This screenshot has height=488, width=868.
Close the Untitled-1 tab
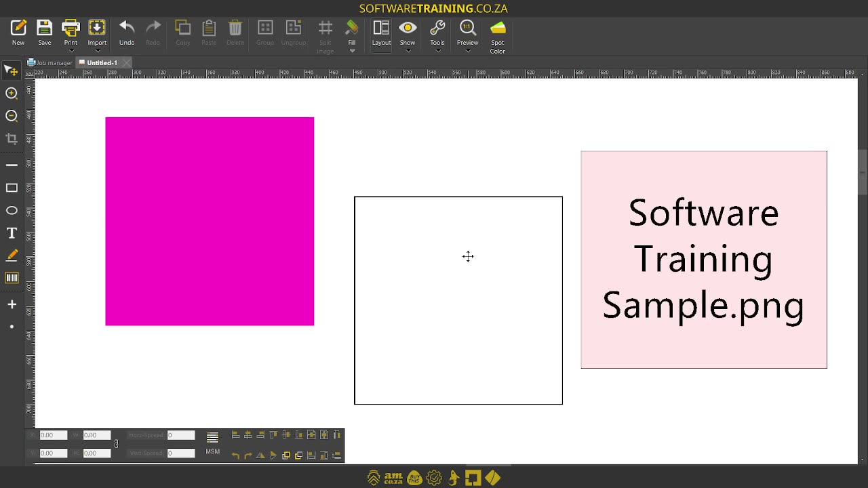point(126,62)
